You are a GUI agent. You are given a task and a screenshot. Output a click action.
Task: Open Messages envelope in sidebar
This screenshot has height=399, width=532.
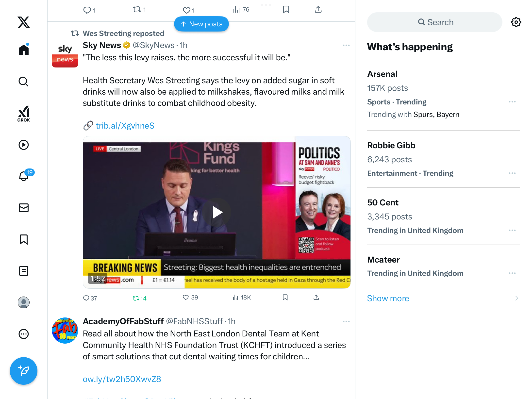24,208
